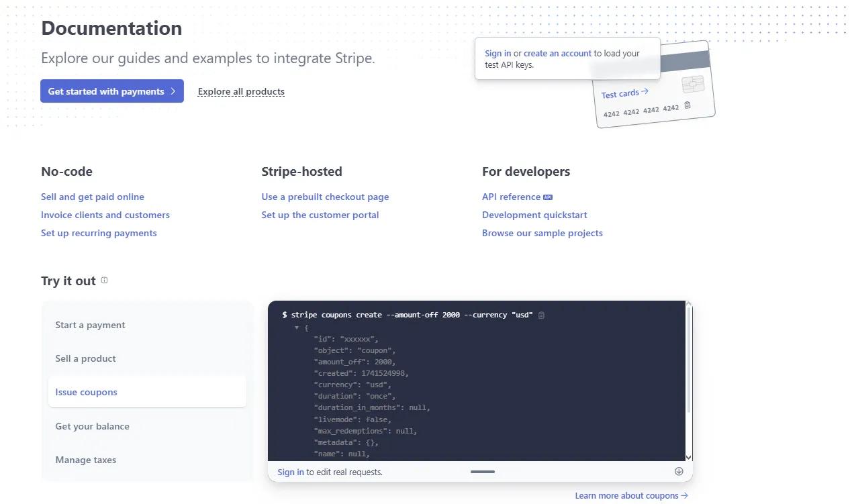The height and width of the screenshot is (504, 852).
Task: Click the "duration": "once" line
Action: (x=354, y=396)
